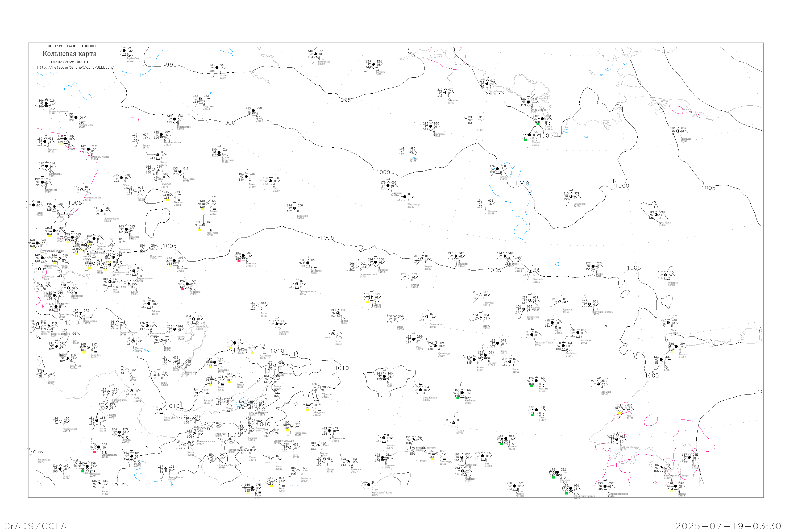Click the green square at Тикси station
The height and width of the screenshot is (532, 798).
(x=538, y=124)
